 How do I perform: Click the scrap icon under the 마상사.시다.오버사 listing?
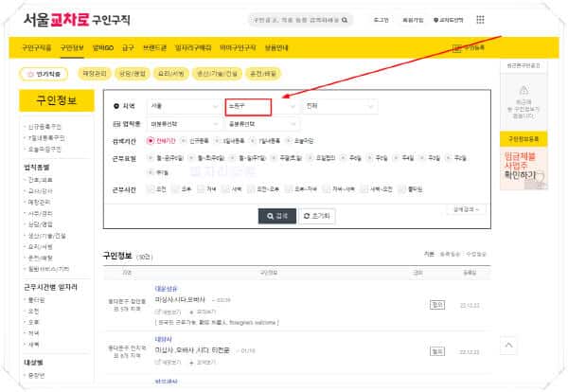[x=191, y=312]
